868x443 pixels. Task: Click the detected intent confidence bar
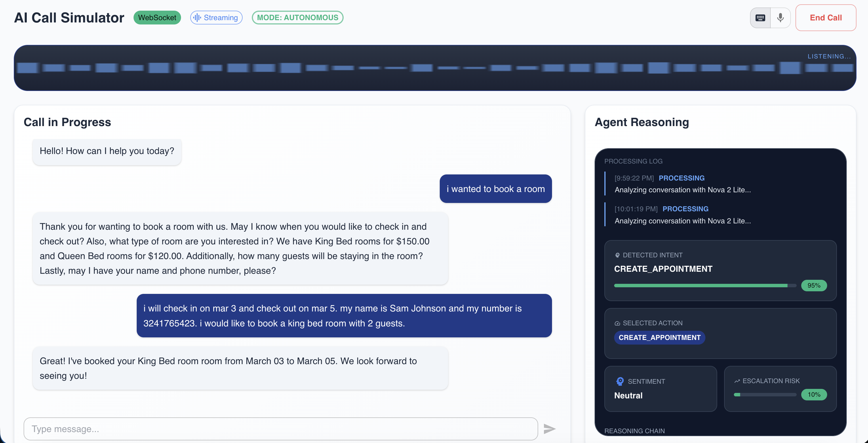coord(705,286)
